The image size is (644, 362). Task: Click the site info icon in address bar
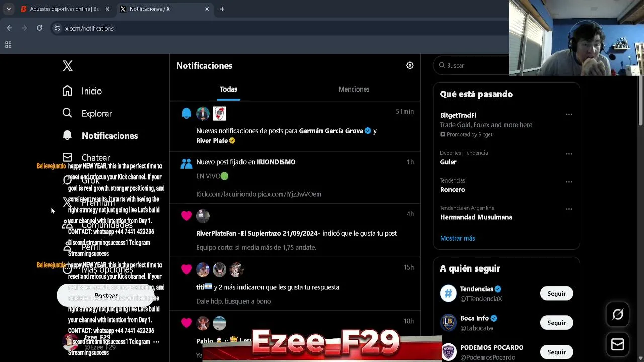point(57,28)
